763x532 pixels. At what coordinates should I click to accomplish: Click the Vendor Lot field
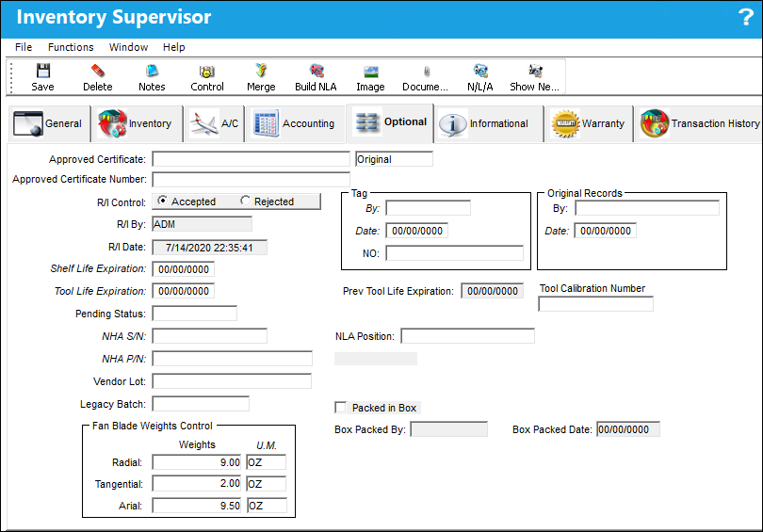232,381
